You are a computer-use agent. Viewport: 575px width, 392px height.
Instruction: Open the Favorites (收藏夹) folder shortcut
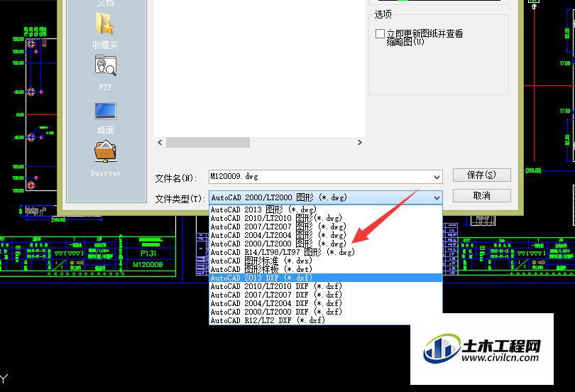[x=106, y=31]
